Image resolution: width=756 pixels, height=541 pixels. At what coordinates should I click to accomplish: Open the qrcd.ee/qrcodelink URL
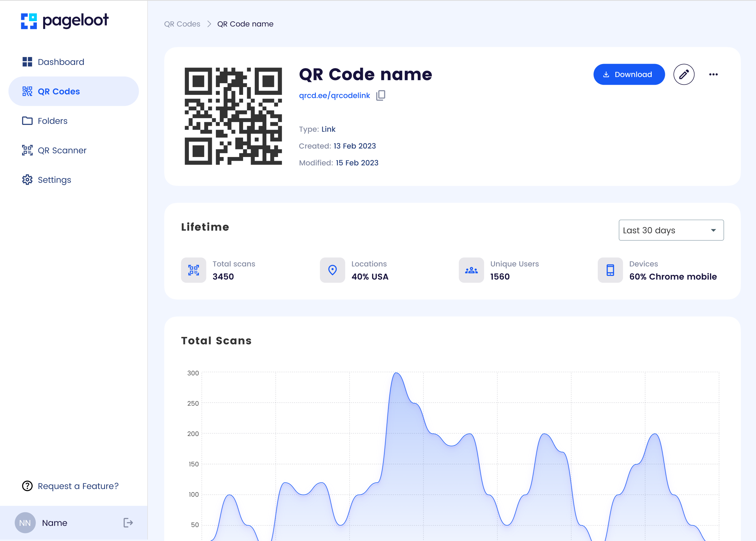coord(334,96)
